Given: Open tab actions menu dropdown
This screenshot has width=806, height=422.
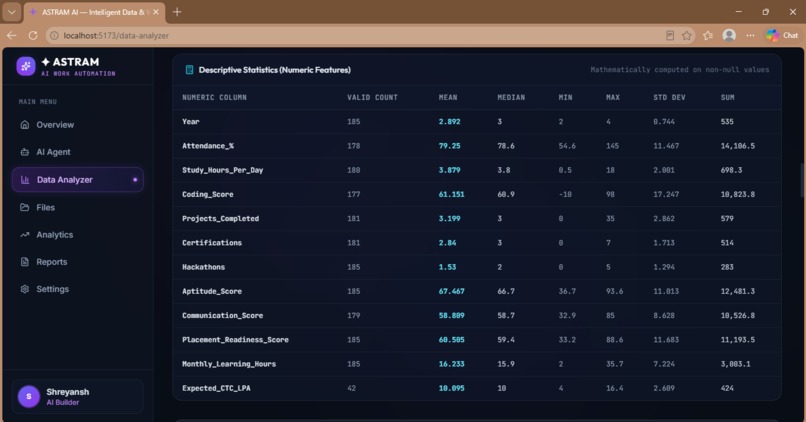Looking at the screenshot, I should point(11,12).
